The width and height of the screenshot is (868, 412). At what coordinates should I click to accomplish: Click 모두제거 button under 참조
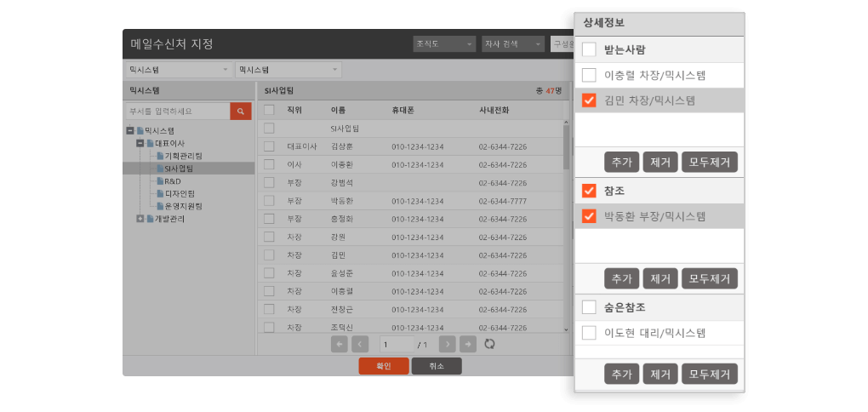coord(710,278)
